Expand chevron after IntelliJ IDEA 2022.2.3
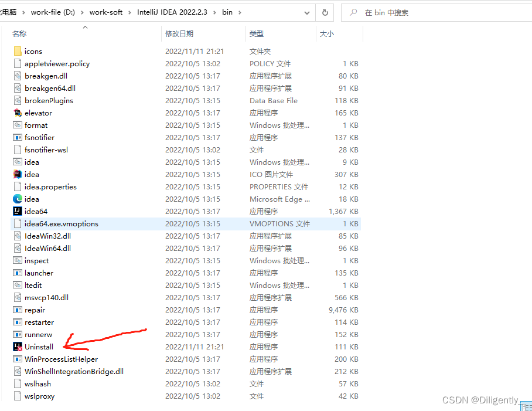Screen dimensions: 532x411 coord(214,12)
